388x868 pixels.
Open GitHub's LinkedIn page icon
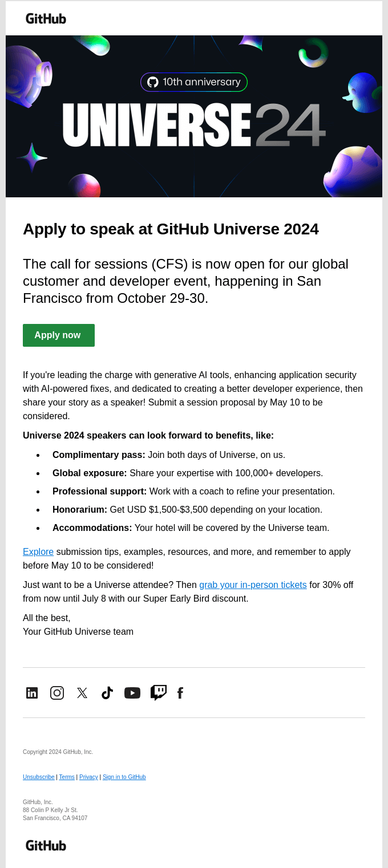click(x=32, y=692)
